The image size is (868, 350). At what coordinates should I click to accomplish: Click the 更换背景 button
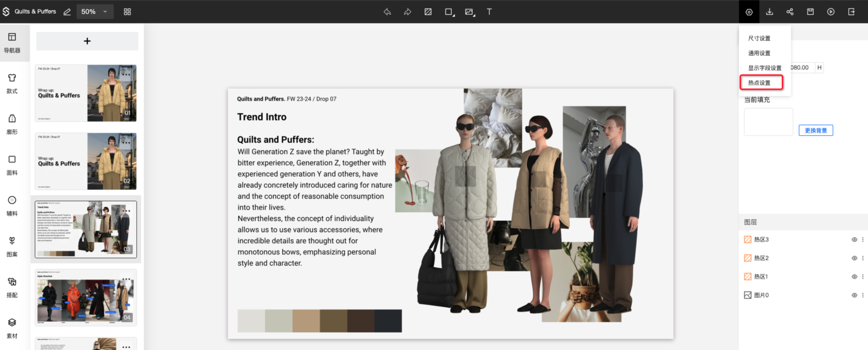tap(816, 131)
